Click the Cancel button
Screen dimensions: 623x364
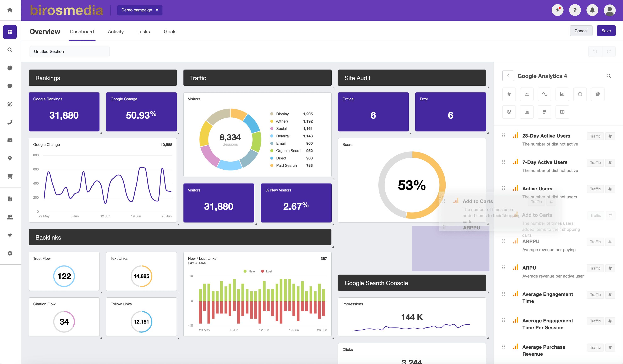pos(581,31)
